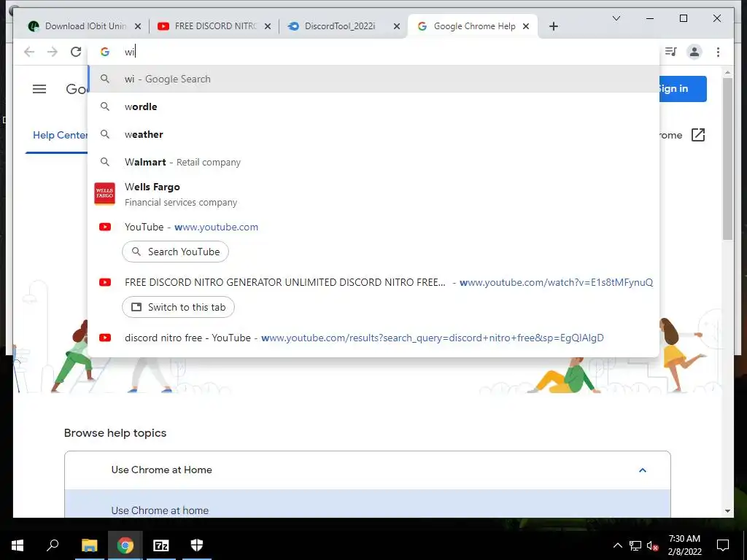Open Chrome via the external link icon
Viewport: 747px width, 560px height.
tap(698, 135)
